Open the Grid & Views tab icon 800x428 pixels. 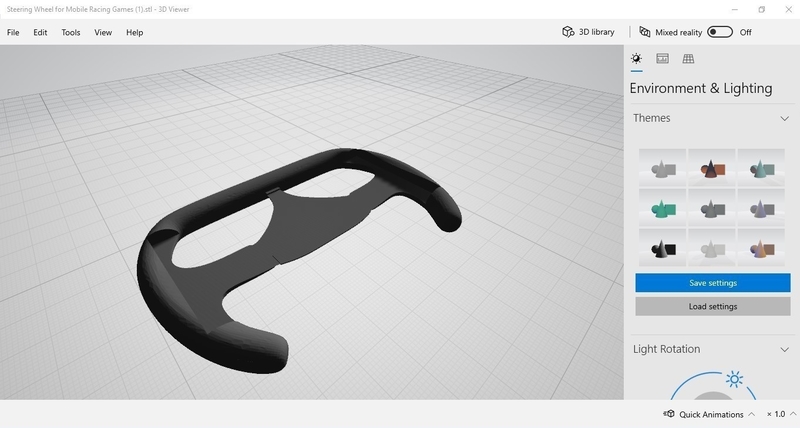click(688, 58)
